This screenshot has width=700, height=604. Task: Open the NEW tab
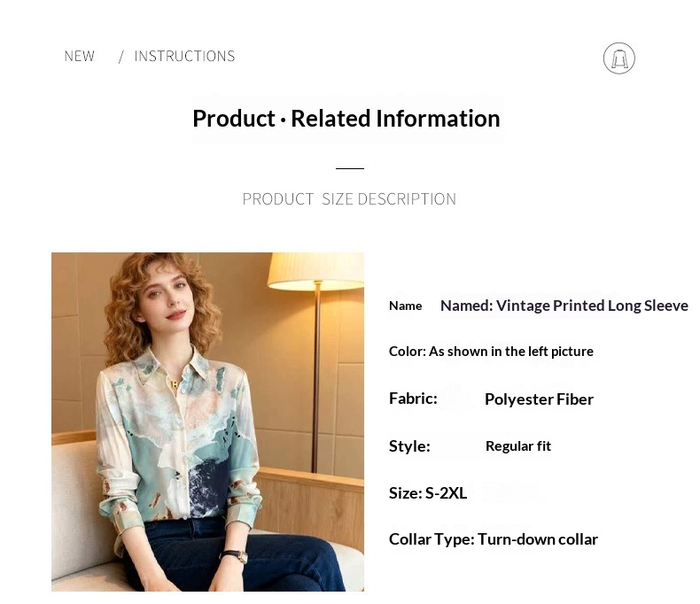click(x=80, y=57)
